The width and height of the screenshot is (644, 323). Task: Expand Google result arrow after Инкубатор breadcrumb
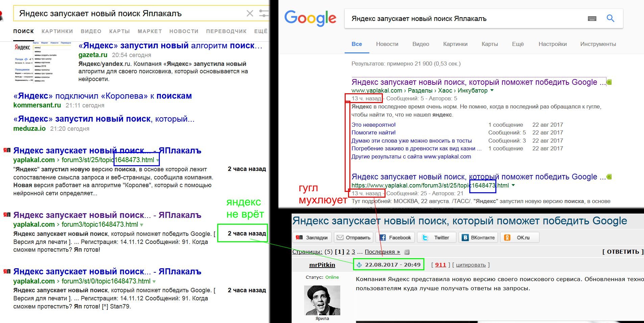tap(492, 90)
